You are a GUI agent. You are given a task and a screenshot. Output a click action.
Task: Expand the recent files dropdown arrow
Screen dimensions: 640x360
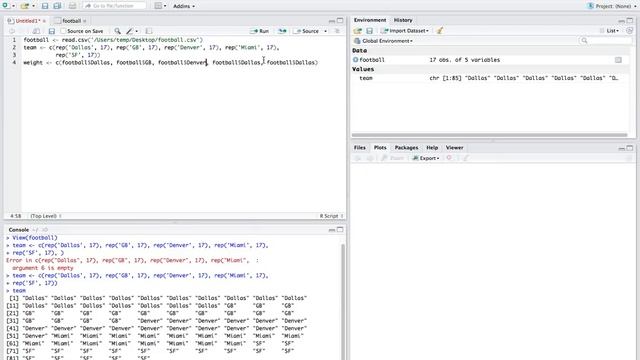(x=33, y=6)
